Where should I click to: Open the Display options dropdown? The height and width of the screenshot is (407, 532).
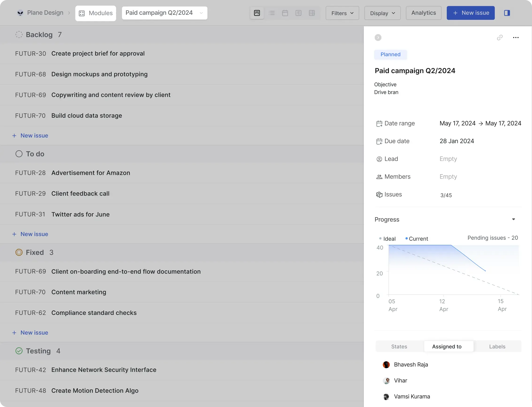pos(382,13)
